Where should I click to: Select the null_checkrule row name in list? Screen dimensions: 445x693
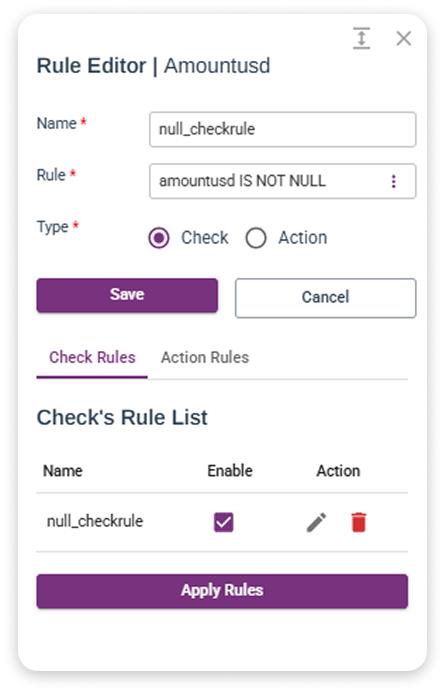pyautogui.click(x=95, y=522)
